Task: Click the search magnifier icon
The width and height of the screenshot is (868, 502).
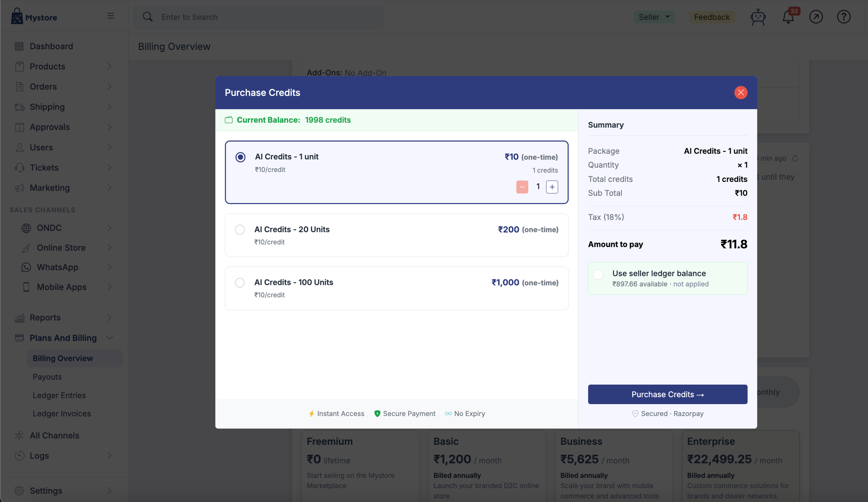Action: point(147,17)
